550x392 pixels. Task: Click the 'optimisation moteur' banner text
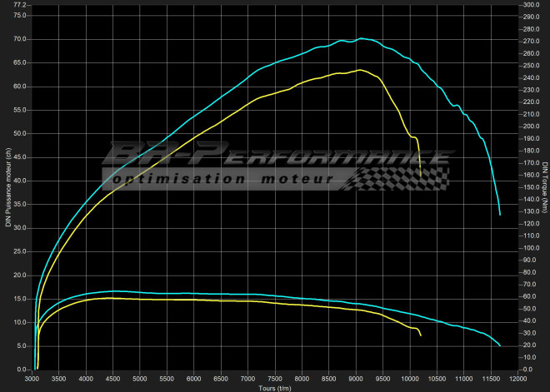click(x=223, y=179)
